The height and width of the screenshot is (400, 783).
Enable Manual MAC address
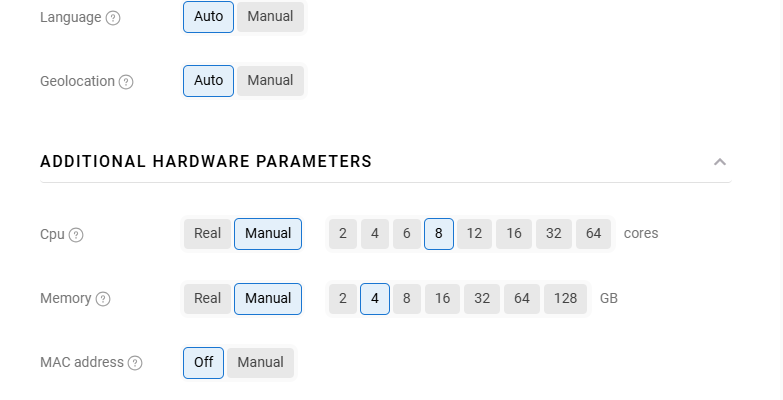click(x=260, y=362)
